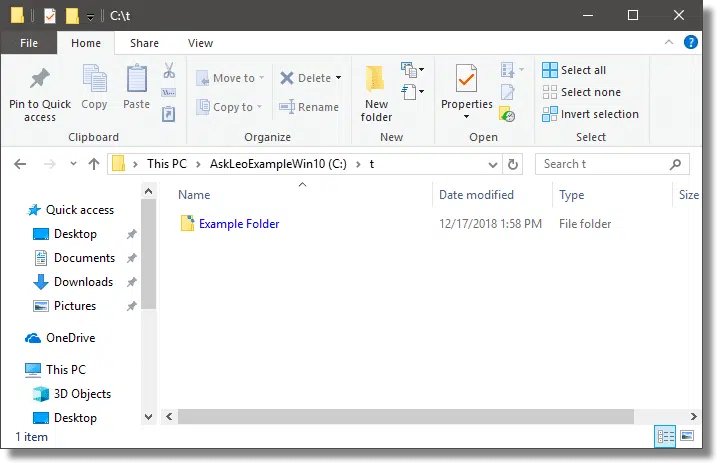Minimize the ribbon with the chevron
This screenshot has width=717, height=463.
point(669,42)
